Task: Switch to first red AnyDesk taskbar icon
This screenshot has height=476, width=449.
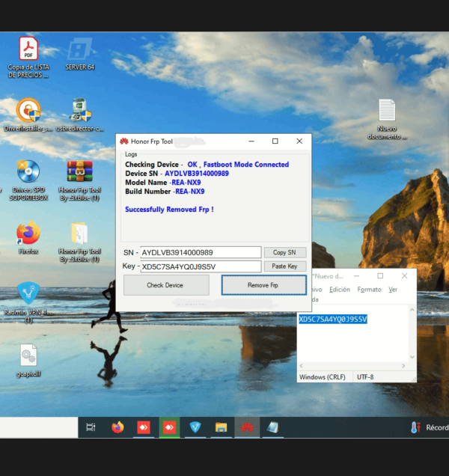Action: tap(144, 427)
